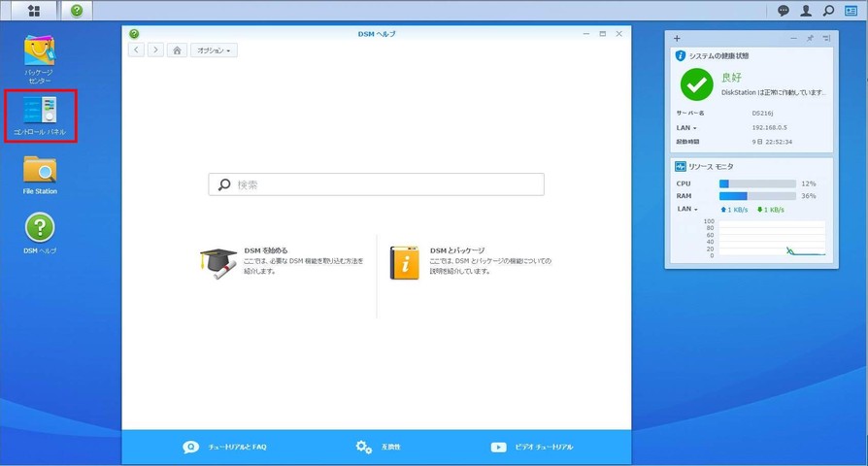The width and height of the screenshot is (868, 466).
Task: Click the DSM Help window title icon
Action: [134, 34]
